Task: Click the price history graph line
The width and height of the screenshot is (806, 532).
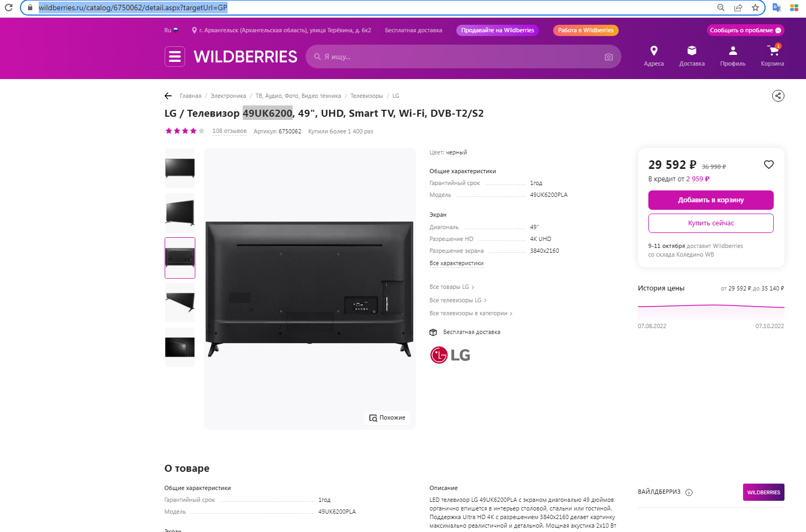Action: click(x=711, y=307)
